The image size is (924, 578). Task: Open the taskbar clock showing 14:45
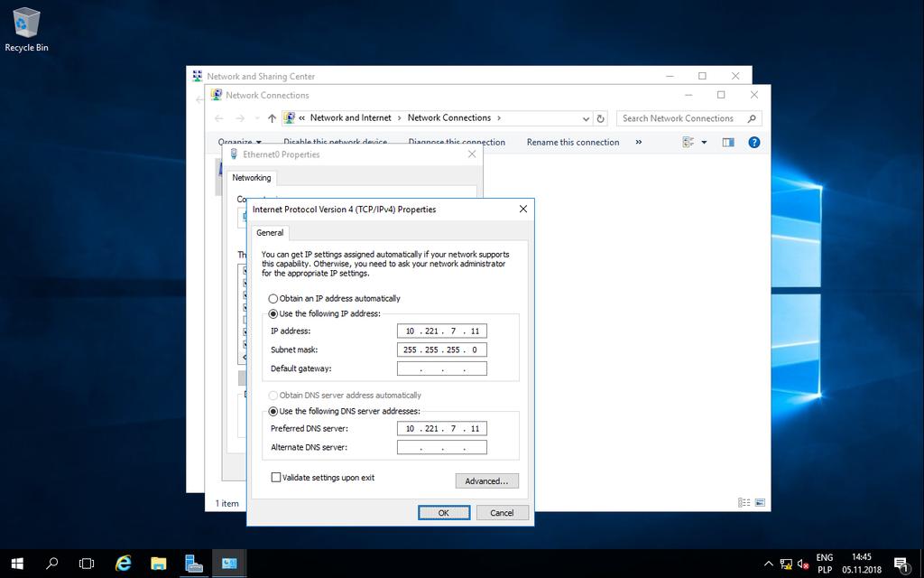tap(862, 564)
